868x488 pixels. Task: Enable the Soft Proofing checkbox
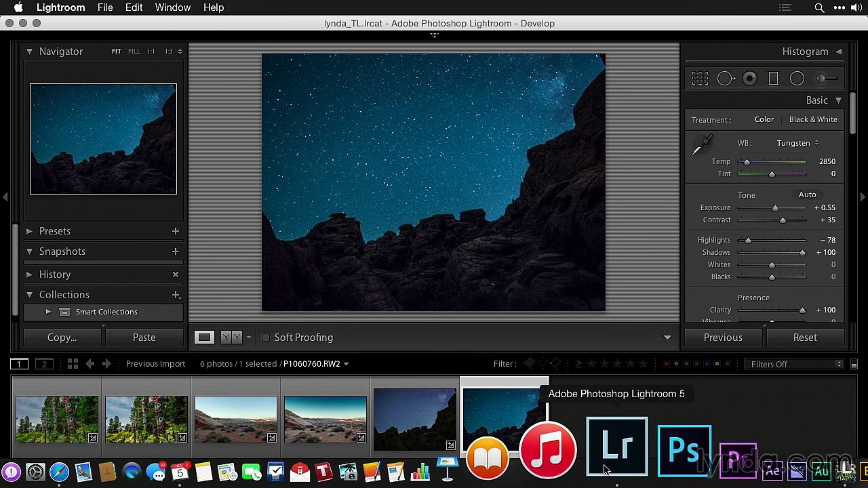pyautogui.click(x=266, y=338)
